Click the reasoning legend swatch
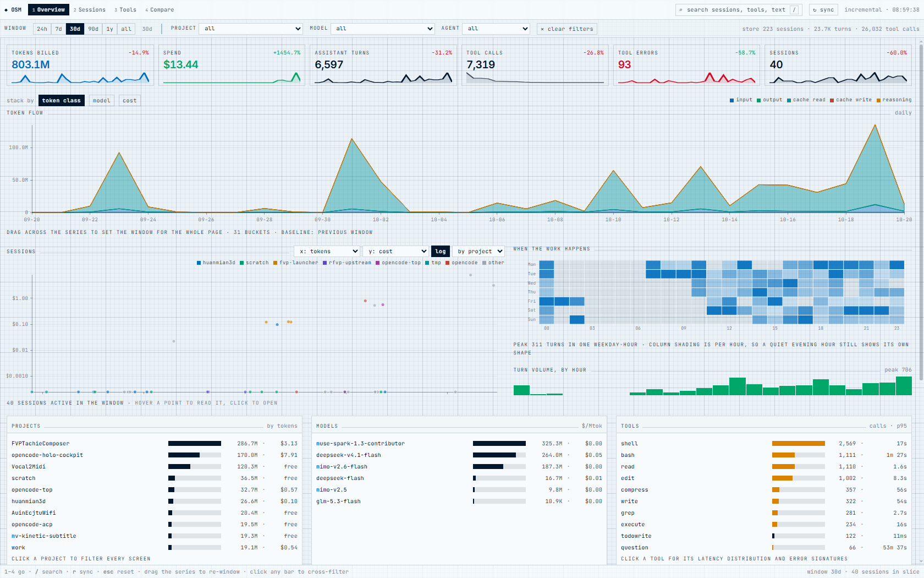The width and height of the screenshot is (924, 578). click(x=878, y=100)
